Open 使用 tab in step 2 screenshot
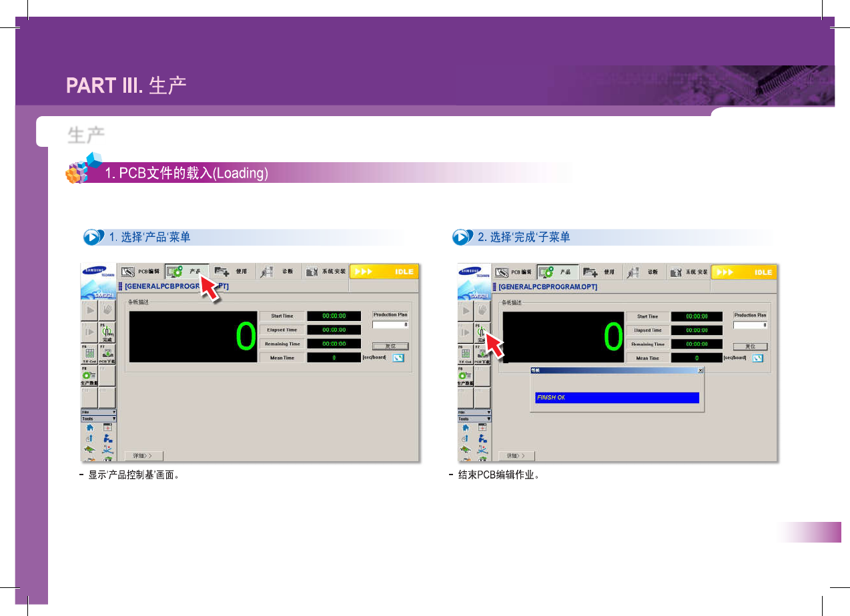850x616 pixels. coord(602,272)
